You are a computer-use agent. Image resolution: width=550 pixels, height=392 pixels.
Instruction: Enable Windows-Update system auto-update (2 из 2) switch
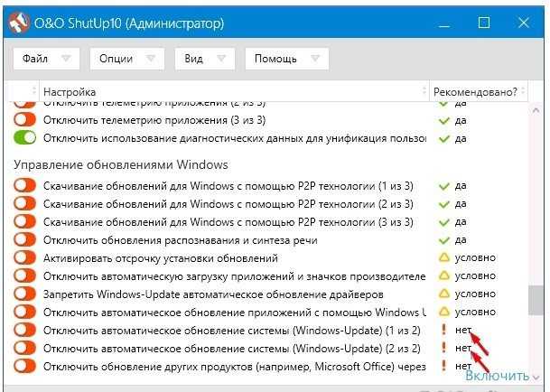tap(25, 348)
